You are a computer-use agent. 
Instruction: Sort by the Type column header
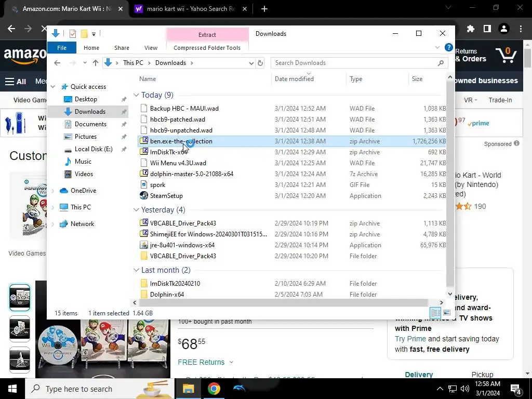click(x=356, y=79)
